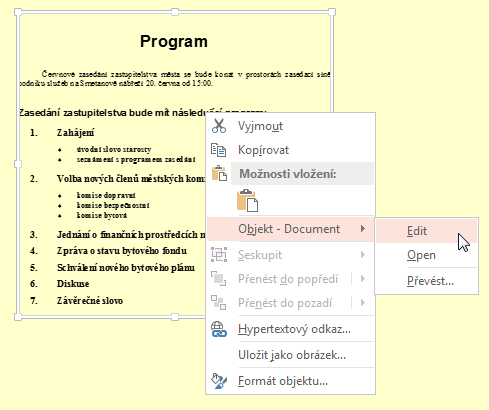Expand the Seskupit submenu arrow
This screenshot has width=489, height=410.
[x=363, y=255]
